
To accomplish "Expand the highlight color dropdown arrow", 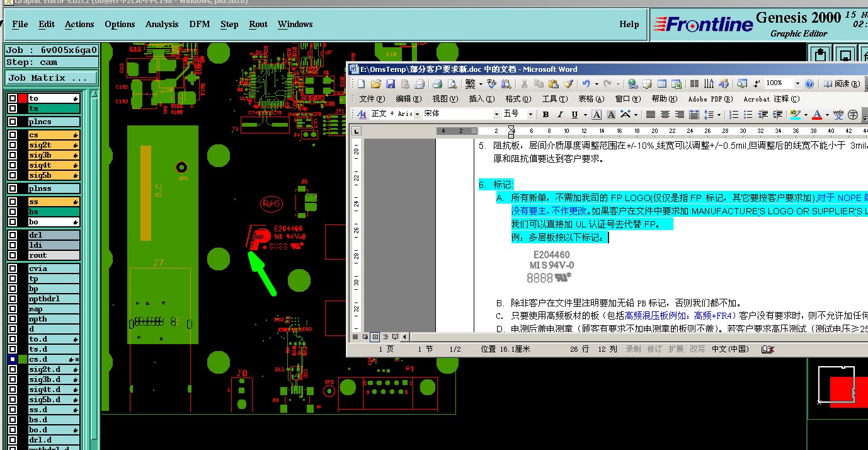I will tap(806, 115).
